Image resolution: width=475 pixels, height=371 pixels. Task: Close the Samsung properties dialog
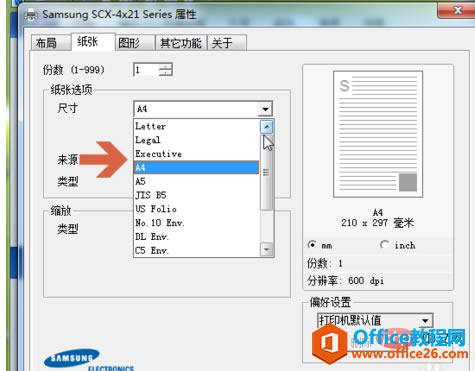(x=456, y=10)
